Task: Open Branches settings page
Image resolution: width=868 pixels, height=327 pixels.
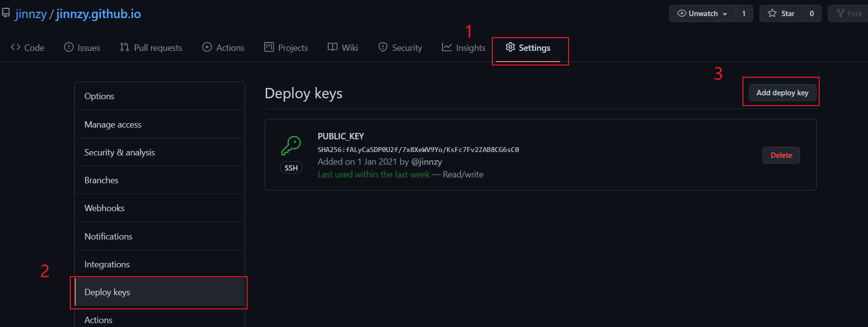Action: click(x=102, y=180)
